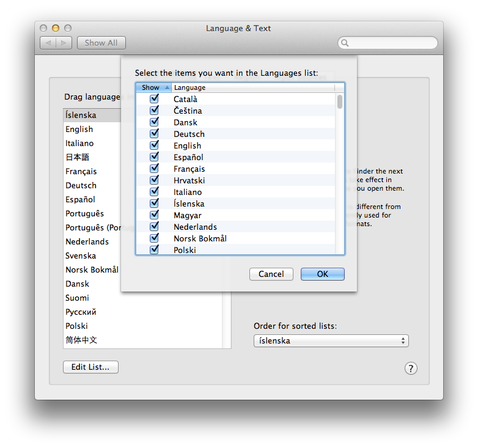
Task: Click the forward navigation arrow
Action: [64, 43]
